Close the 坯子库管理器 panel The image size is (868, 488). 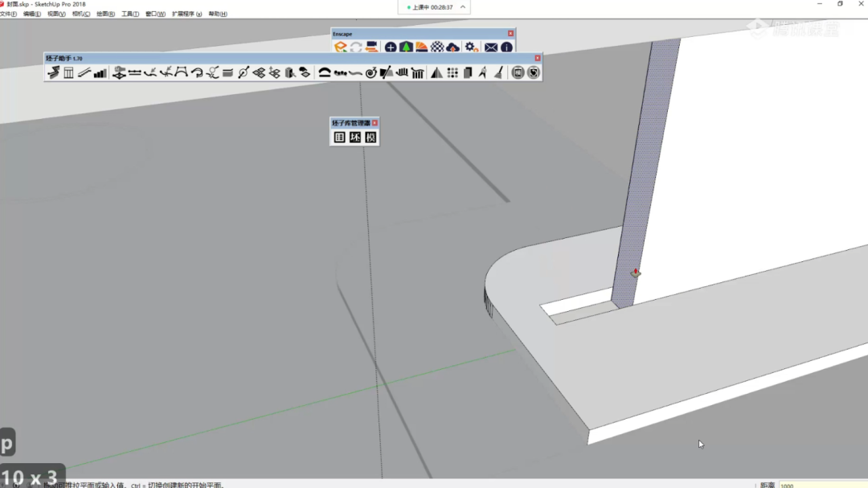click(x=375, y=123)
